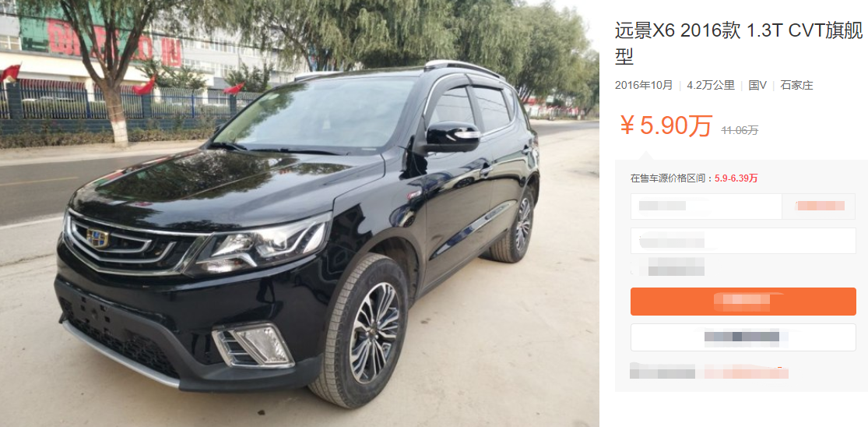
Task: Click the 国V emission standard label
Action: click(x=757, y=85)
